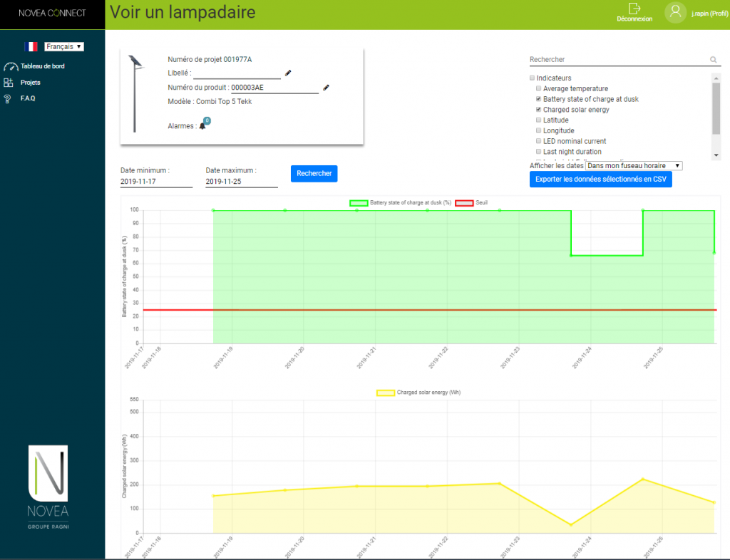Click the pencil icon next to Numéro du produit
This screenshot has height=560, width=730.
click(326, 87)
